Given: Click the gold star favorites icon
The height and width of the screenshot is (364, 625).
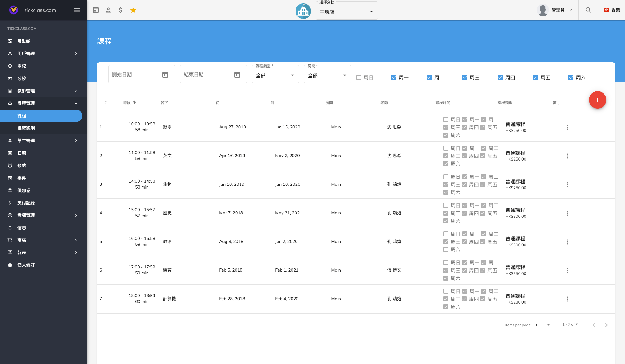Looking at the screenshot, I should [x=133, y=10].
